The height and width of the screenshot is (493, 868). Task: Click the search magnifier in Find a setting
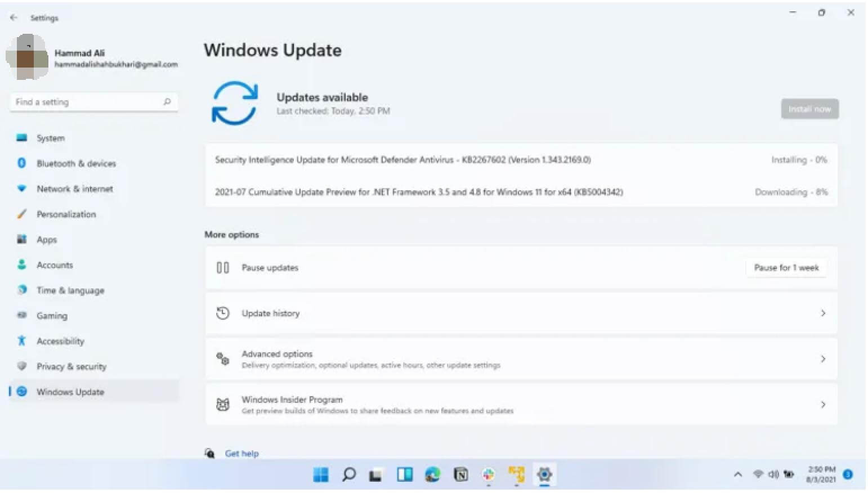[x=167, y=102]
